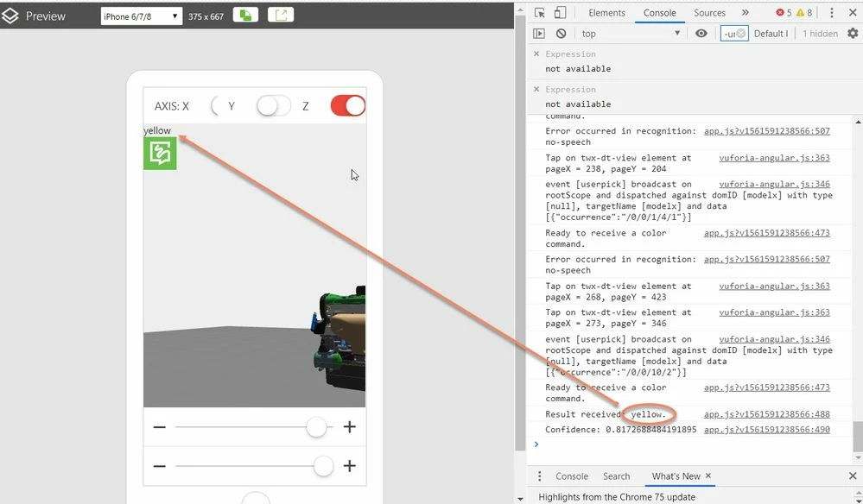Click the plus button of upper slider
Viewport: 863px width, 504px height.
[x=350, y=427]
